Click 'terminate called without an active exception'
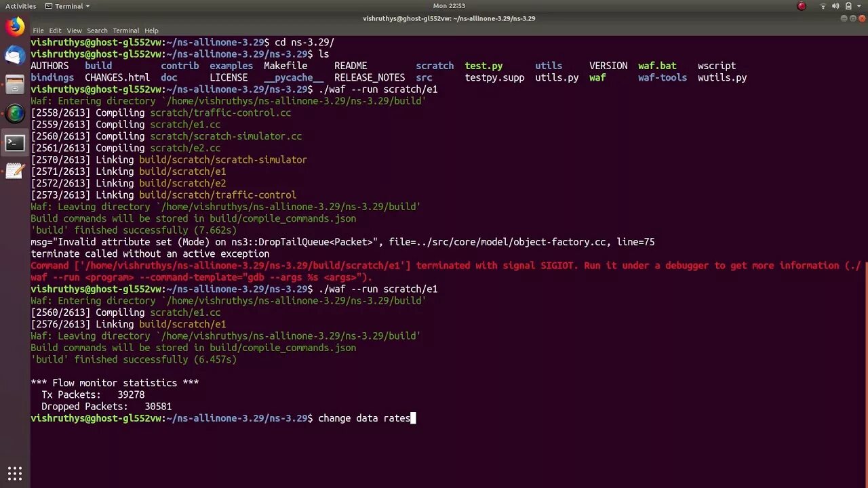 150,253
